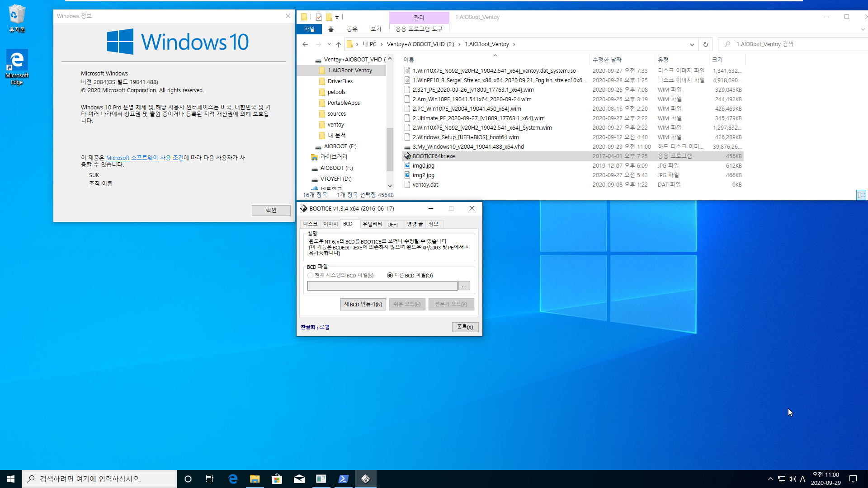The width and height of the screenshot is (868, 488).
Task: Select PortableApps folder in tree
Action: click(x=344, y=103)
